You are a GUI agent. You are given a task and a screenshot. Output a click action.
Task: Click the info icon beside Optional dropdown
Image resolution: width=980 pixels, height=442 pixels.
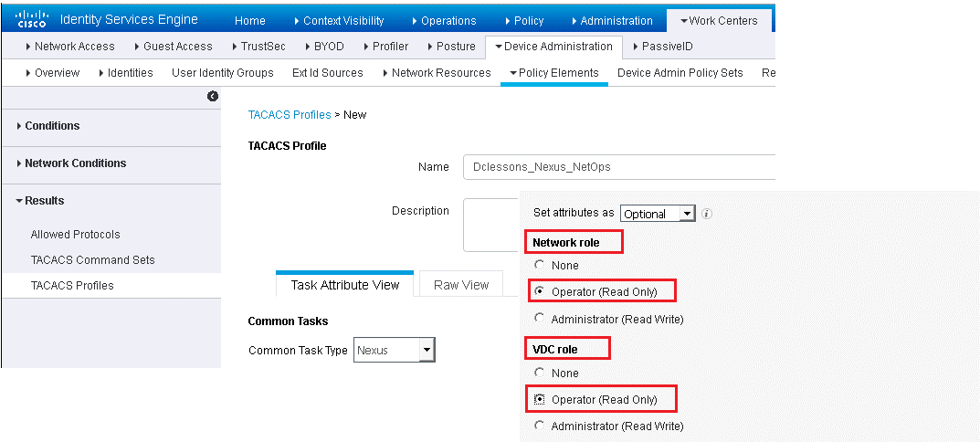[707, 213]
